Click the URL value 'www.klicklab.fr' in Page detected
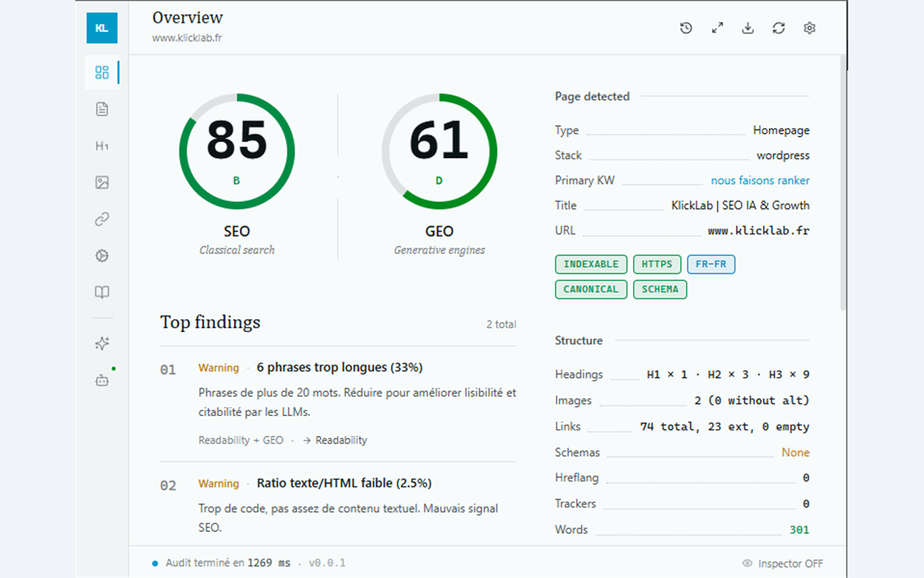 (759, 231)
